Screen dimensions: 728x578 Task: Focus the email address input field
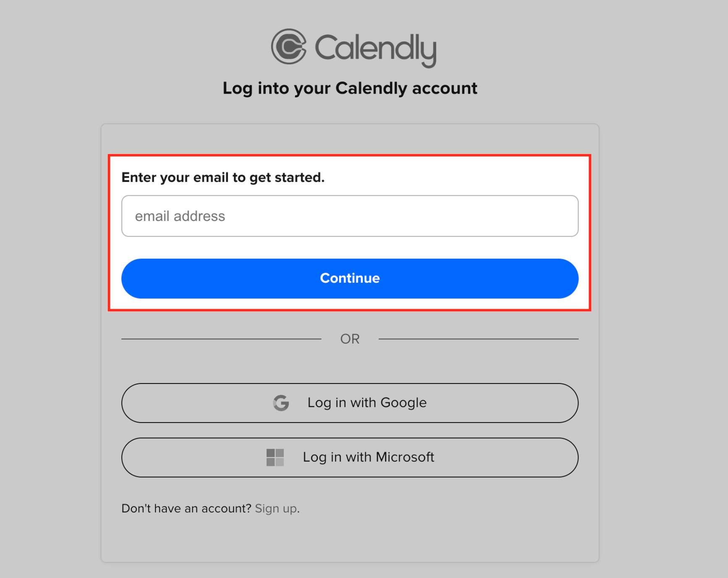pos(350,216)
